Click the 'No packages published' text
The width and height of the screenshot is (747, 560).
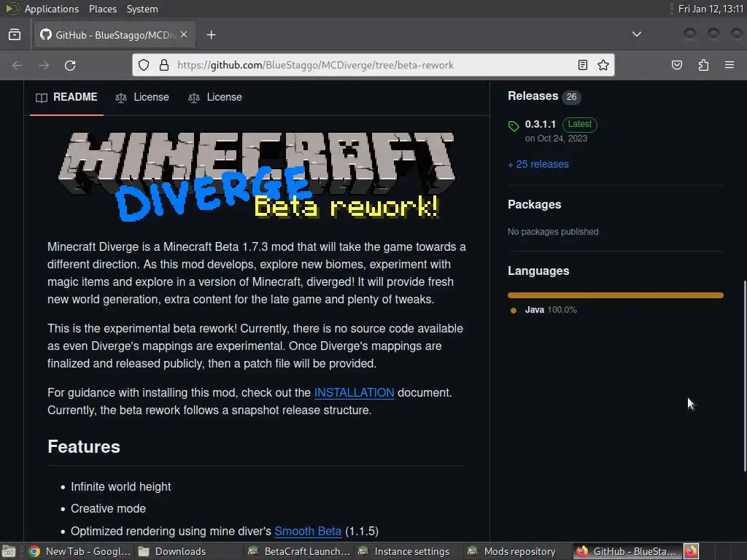[x=553, y=232]
